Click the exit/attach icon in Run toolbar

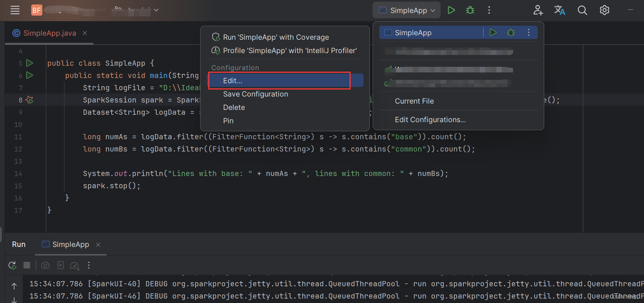[x=60, y=265]
